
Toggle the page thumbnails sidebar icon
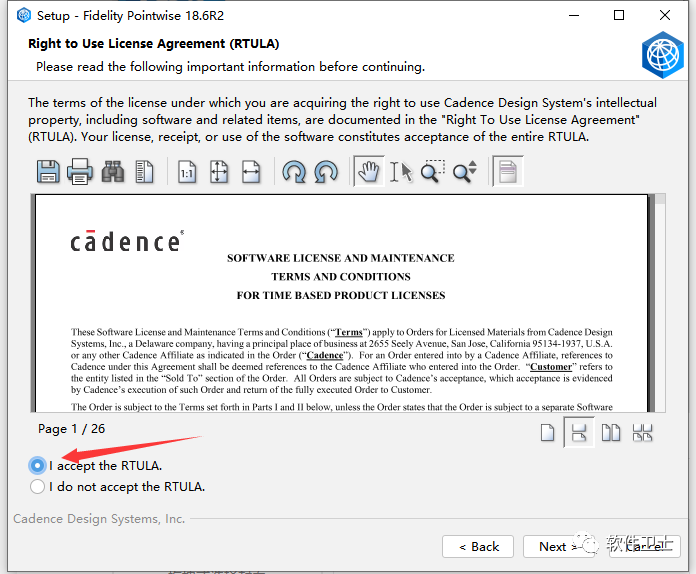coord(144,171)
